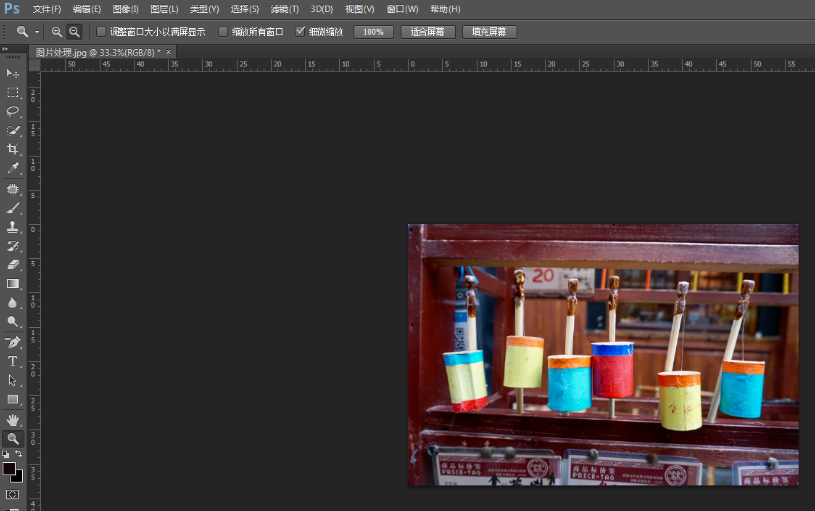
Task: Open the foreground color swatch
Action: pos(9,468)
